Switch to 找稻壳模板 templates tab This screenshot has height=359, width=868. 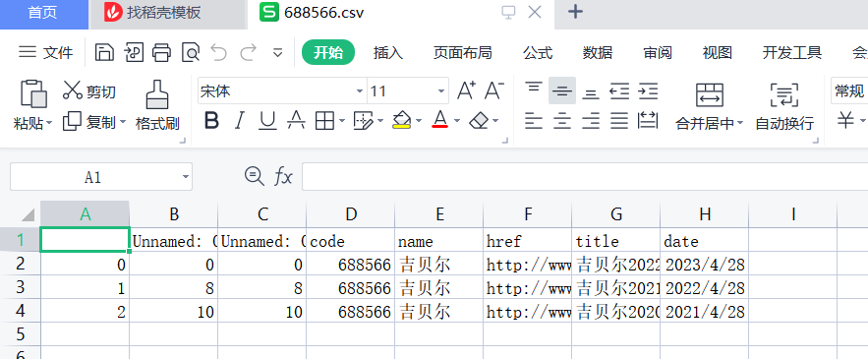[167, 14]
